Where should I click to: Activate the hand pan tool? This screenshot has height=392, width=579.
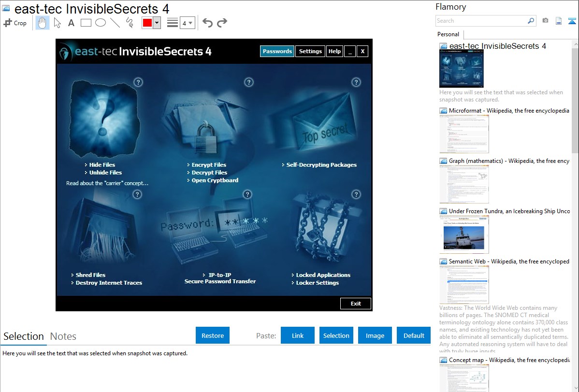coord(42,23)
